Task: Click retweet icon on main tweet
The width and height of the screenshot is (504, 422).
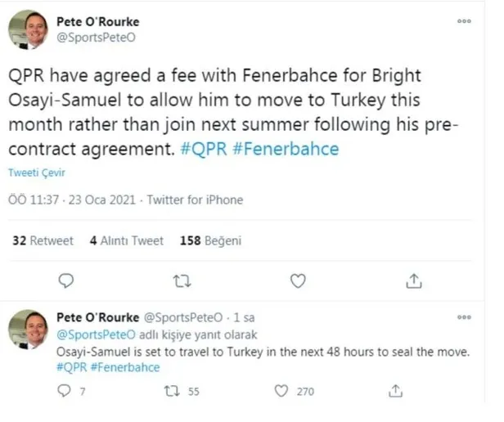Action: (183, 281)
